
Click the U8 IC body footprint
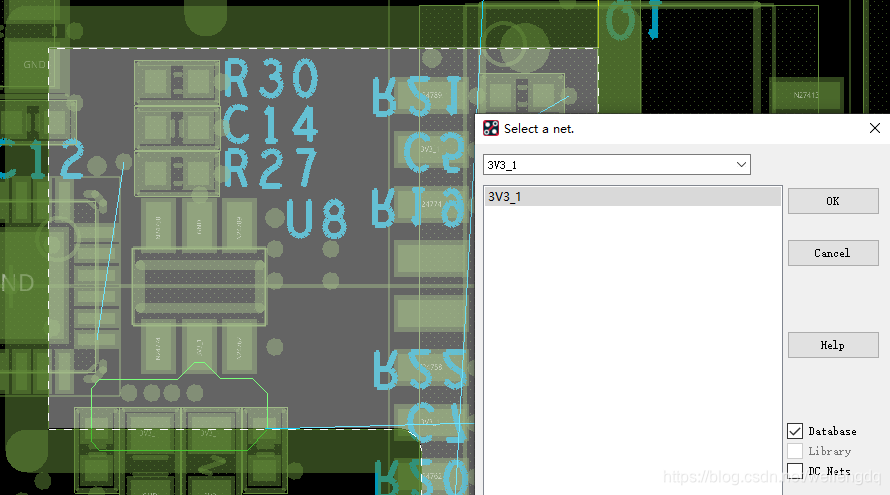pos(199,286)
